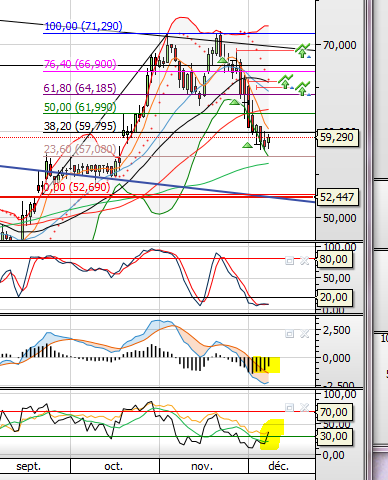This screenshot has height=480, width=388.
Task: Close the RSI indicator panel
Action: tap(304, 407)
